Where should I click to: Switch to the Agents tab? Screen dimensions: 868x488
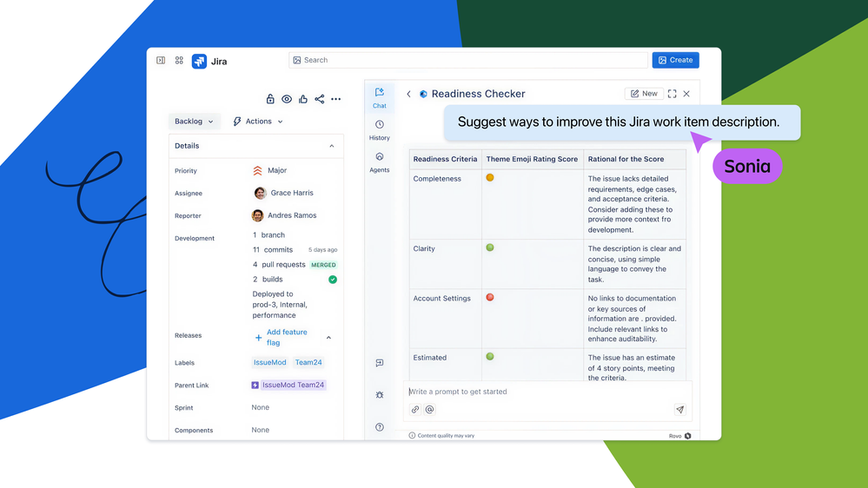pos(379,162)
